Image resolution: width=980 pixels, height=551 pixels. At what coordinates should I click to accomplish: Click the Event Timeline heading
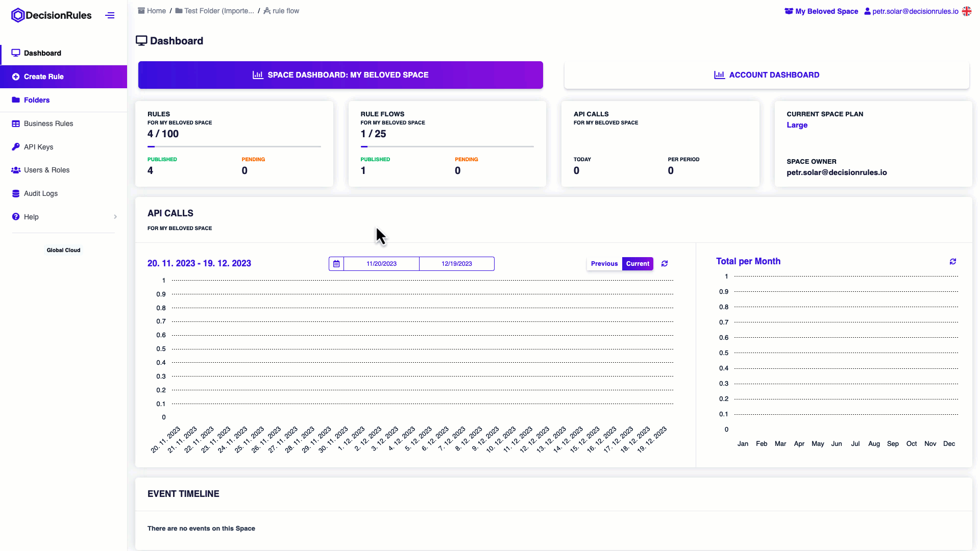click(183, 494)
